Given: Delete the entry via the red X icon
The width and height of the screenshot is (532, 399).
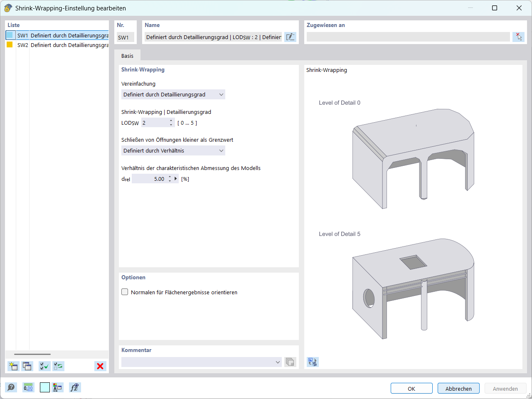Looking at the screenshot, I should [100, 366].
